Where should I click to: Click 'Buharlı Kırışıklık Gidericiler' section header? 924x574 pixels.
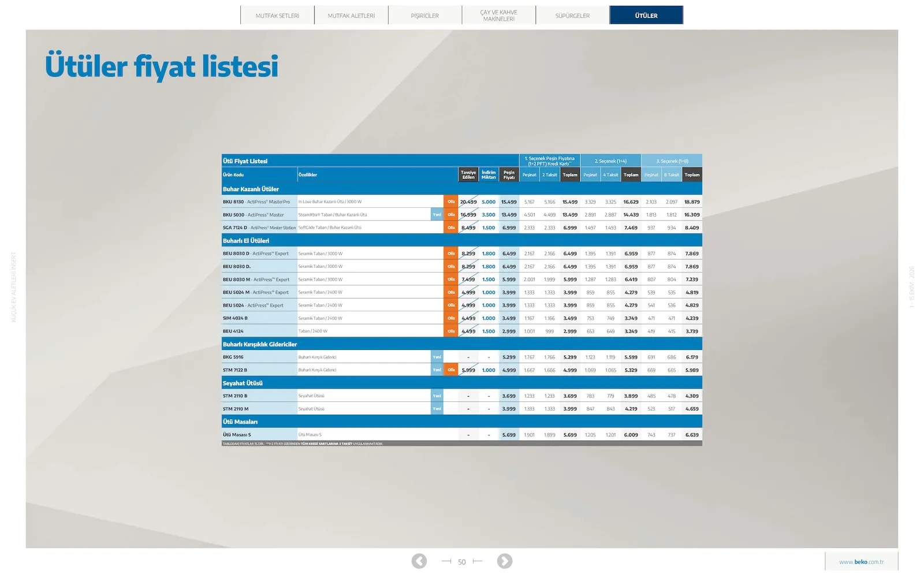tap(260, 344)
